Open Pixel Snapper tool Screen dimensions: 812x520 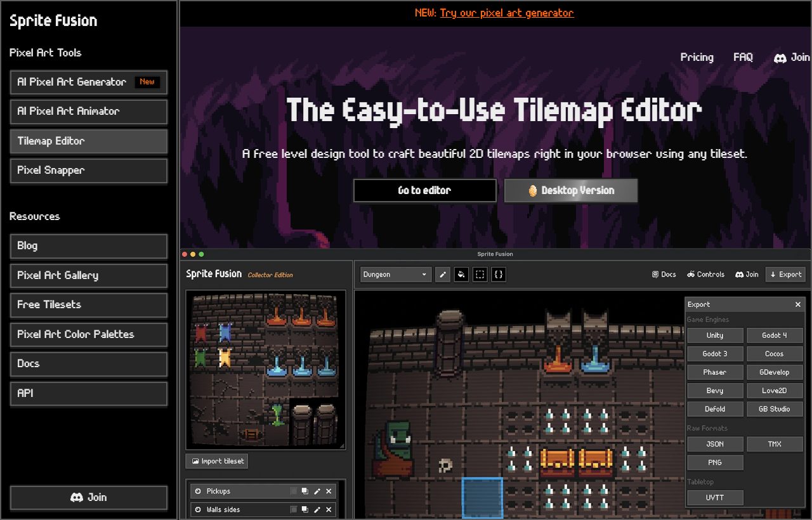click(89, 171)
